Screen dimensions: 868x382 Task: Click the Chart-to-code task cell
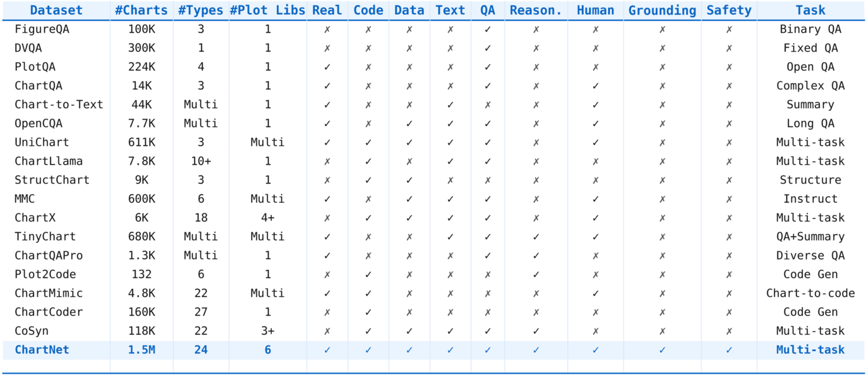tap(810, 293)
